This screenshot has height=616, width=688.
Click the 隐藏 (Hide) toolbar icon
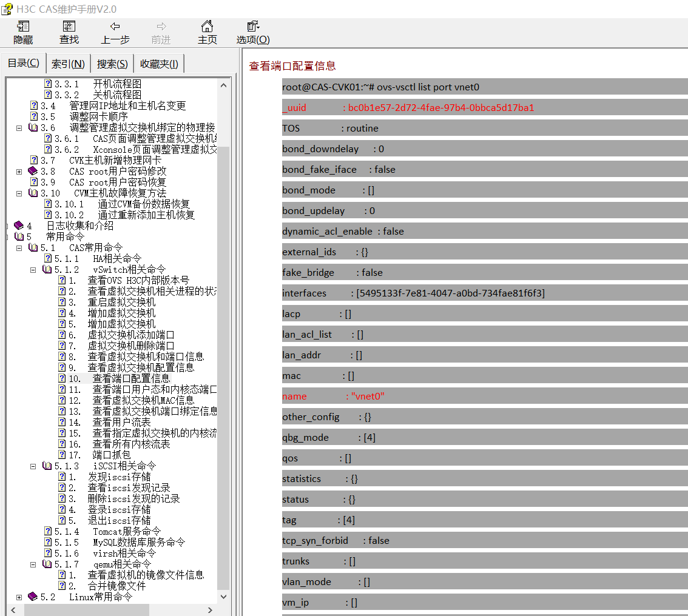coord(23,26)
